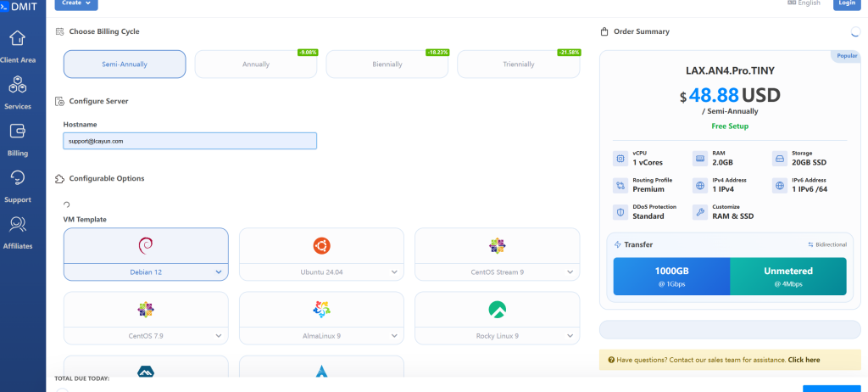Open the Billing wallet icon
868x392 pixels.
coord(17,132)
